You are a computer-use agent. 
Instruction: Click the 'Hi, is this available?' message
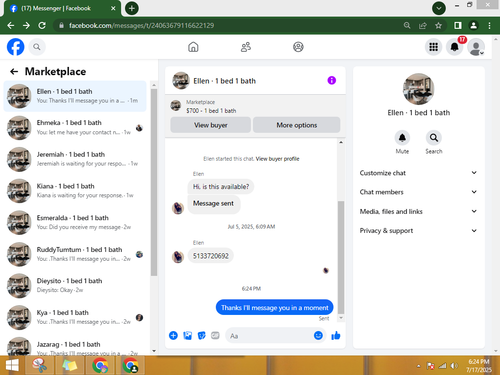click(x=221, y=187)
